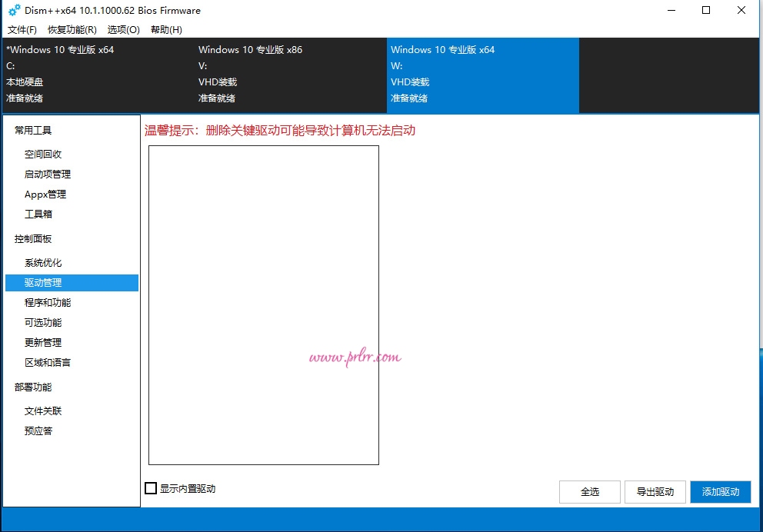Select the 驱动管理 driver management entry
The height and width of the screenshot is (532, 763).
pyautogui.click(x=44, y=282)
